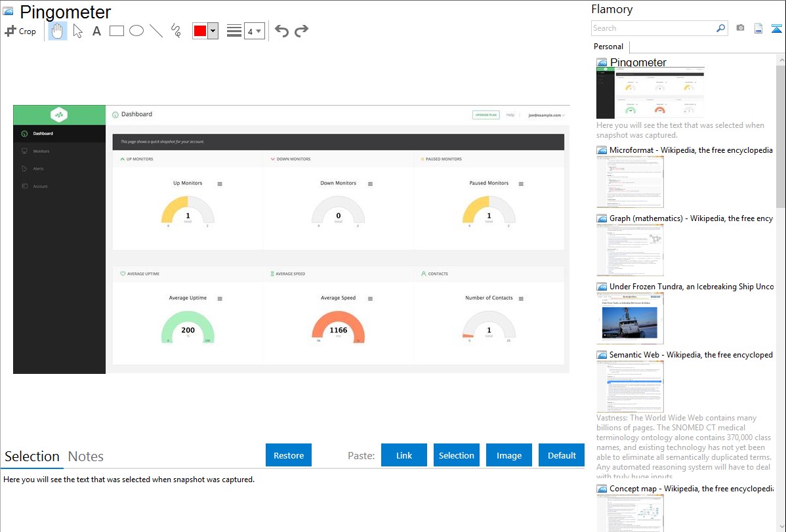Open the Microformat Wikipedia snapshot thumbnail

[630, 182]
